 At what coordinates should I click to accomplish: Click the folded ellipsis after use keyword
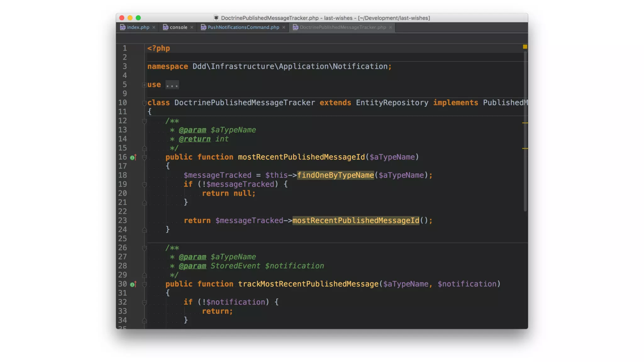[172, 85]
